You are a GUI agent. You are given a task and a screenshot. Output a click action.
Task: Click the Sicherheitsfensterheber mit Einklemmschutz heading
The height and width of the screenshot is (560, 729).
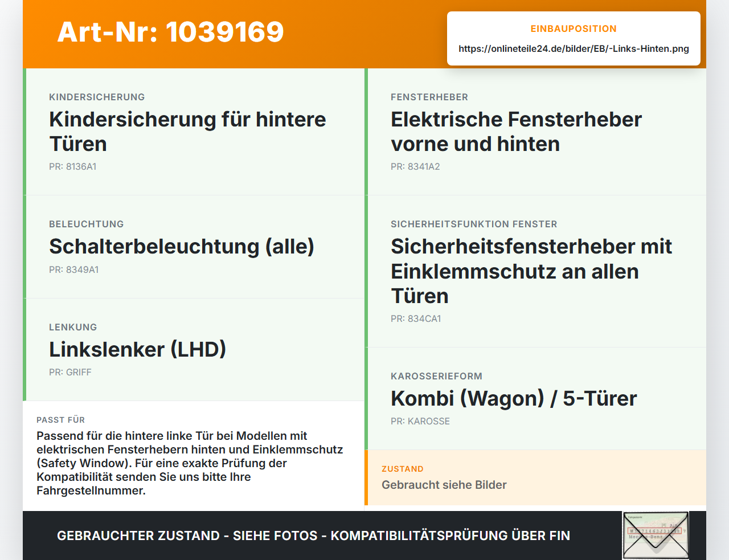[531, 271]
